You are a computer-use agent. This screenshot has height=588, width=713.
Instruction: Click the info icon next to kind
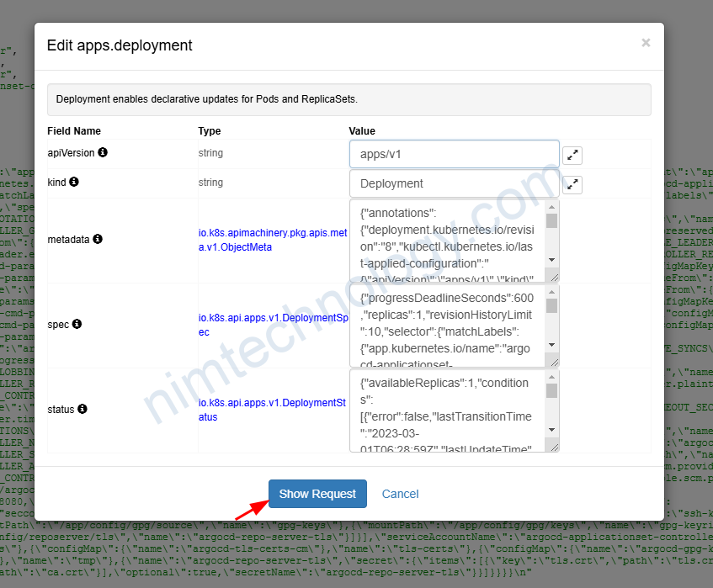pos(74,182)
